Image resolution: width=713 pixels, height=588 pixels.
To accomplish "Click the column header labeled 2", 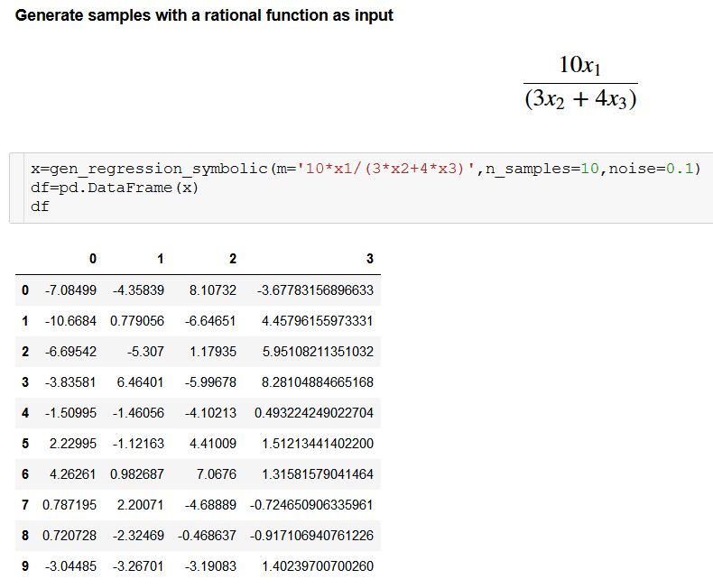I will click(232, 259).
